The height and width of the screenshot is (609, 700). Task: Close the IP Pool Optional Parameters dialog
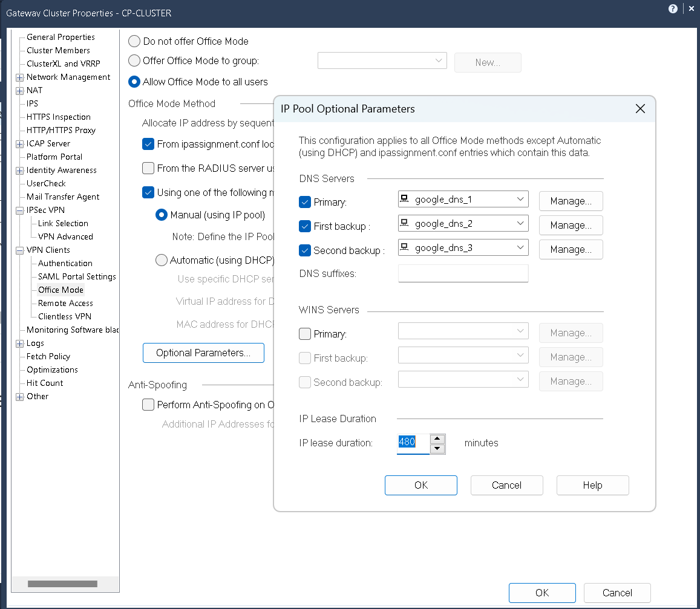coord(640,109)
